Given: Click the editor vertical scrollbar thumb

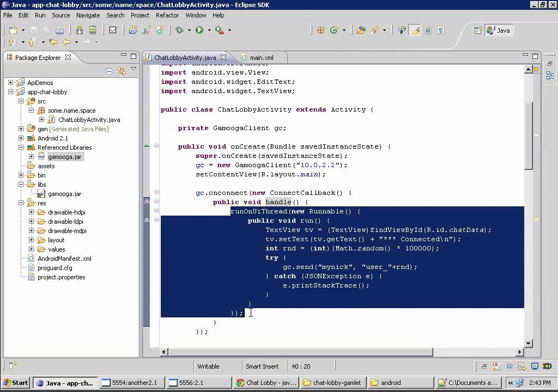Looking at the screenshot, I should (x=529, y=136).
